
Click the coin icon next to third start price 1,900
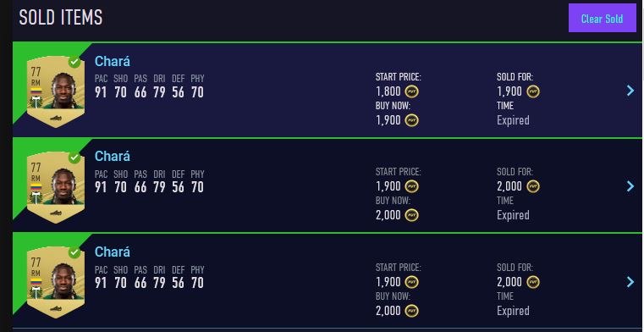tap(411, 282)
